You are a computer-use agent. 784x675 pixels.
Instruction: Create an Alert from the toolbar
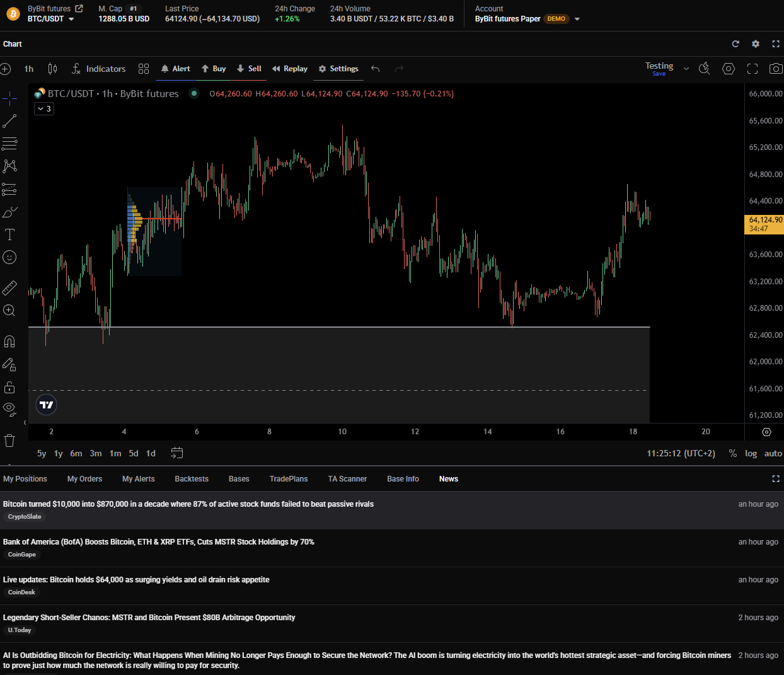pyautogui.click(x=175, y=69)
